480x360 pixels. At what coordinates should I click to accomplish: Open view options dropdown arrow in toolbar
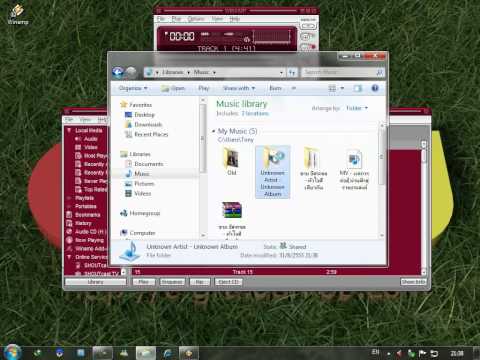(342, 88)
